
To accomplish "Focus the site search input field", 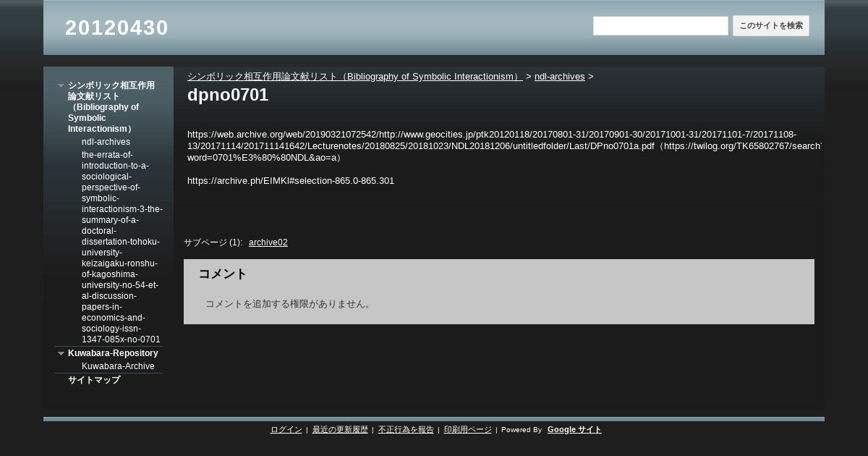I will coord(660,25).
